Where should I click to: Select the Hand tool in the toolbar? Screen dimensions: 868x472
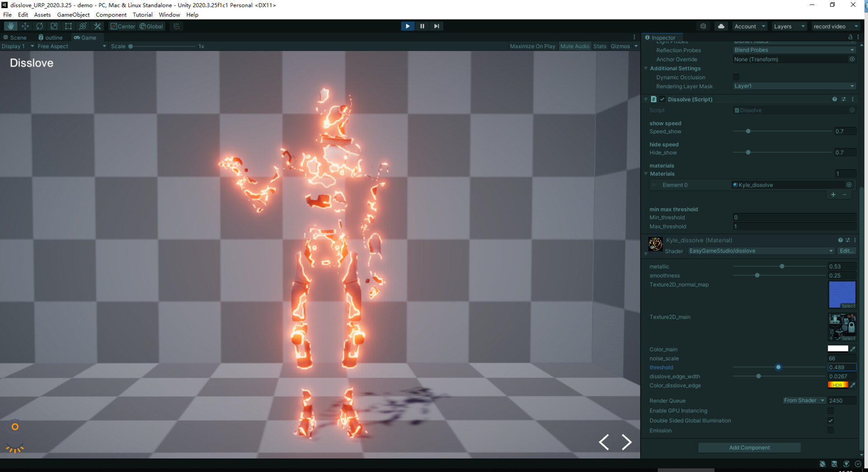pos(10,26)
